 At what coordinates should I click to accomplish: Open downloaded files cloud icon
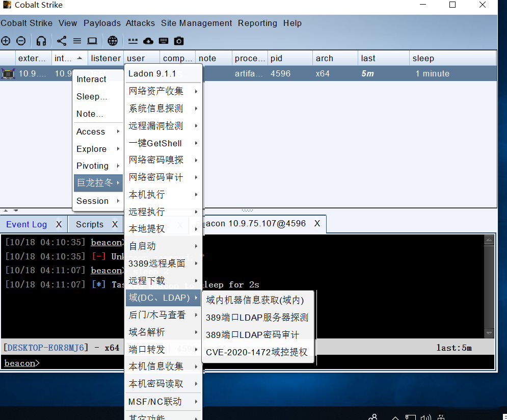pyautogui.click(x=148, y=41)
